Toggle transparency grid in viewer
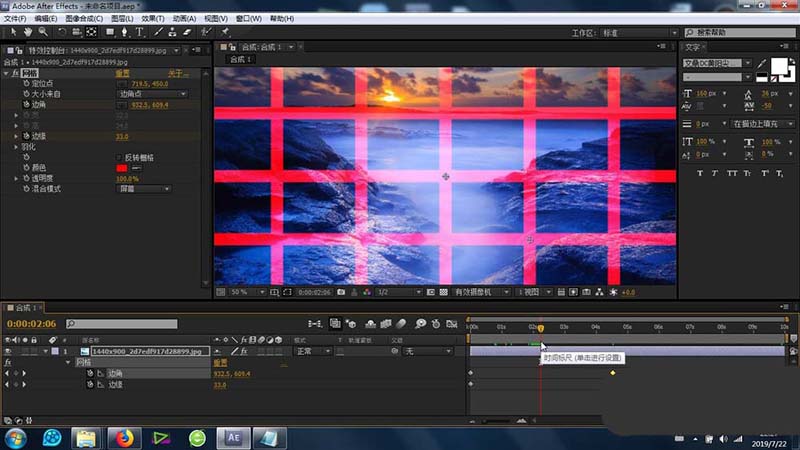The width and height of the screenshot is (800, 450). (443, 292)
